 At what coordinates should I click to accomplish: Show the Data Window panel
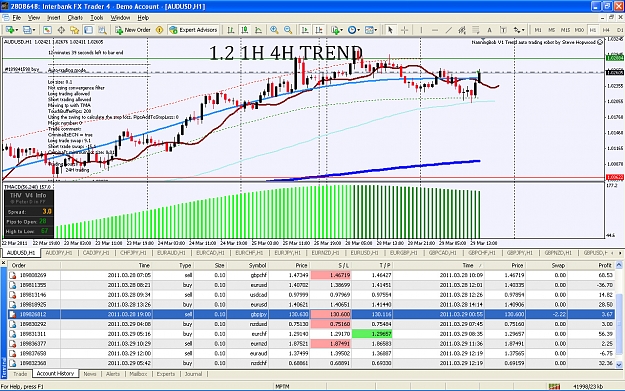[61, 30]
